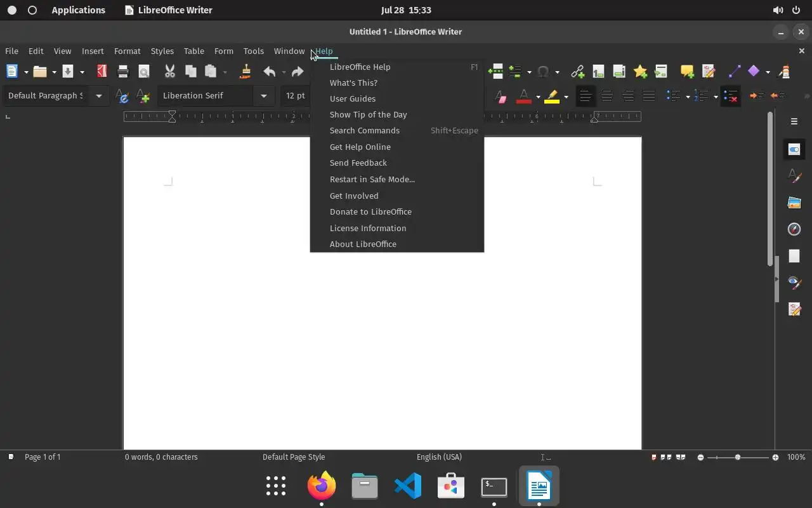812x508 pixels.
Task: Click the Insert Field icon
Action: [x=515, y=72]
